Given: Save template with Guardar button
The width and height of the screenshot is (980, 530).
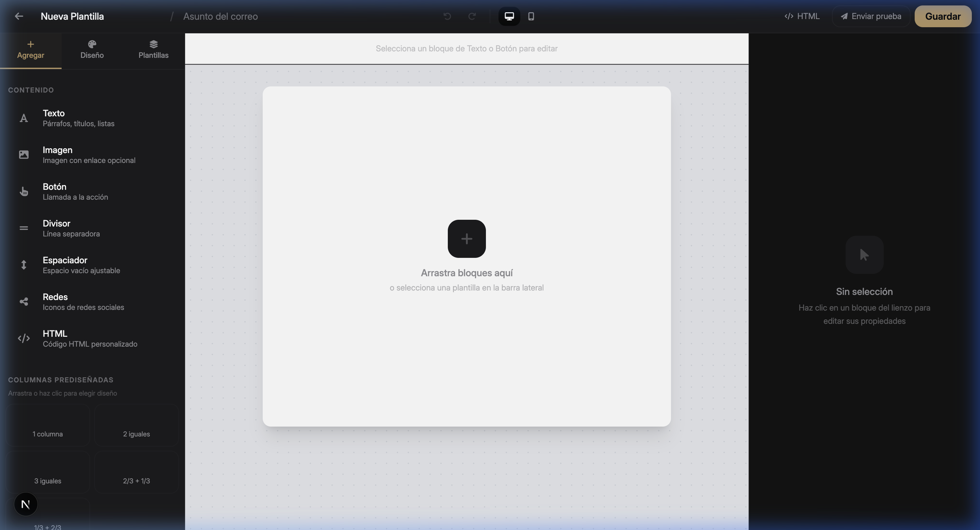Looking at the screenshot, I should pyautogui.click(x=942, y=16).
